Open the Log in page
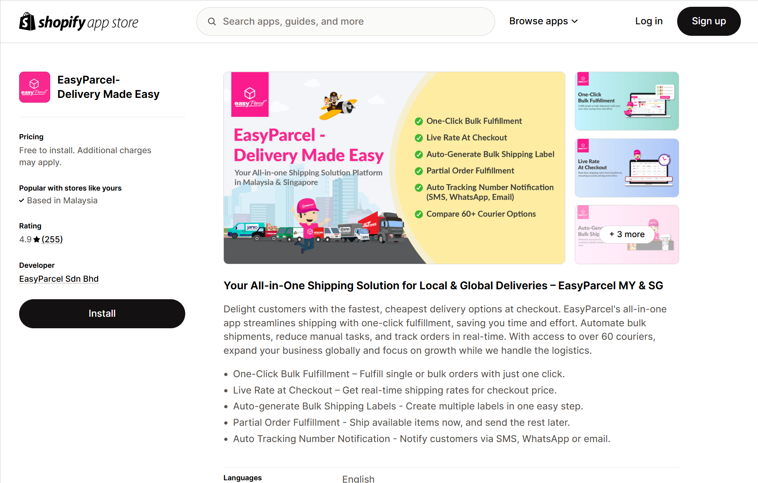Viewport: 758px width, 483px height. pos(648,21)
